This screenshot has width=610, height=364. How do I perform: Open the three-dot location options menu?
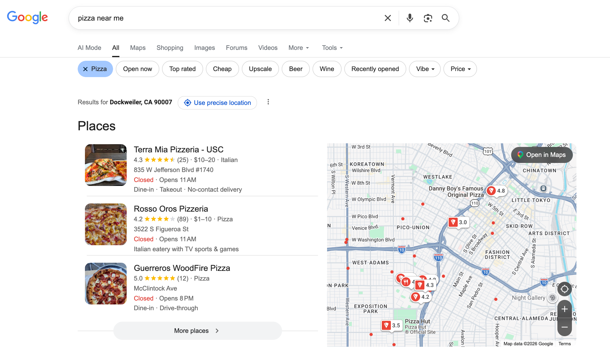(268, 102)
